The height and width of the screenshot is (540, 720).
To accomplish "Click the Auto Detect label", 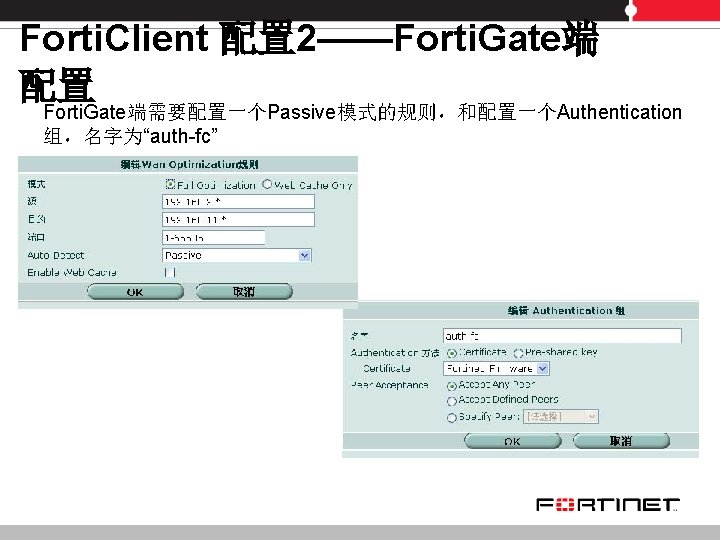I will click(x=56, y=255).
